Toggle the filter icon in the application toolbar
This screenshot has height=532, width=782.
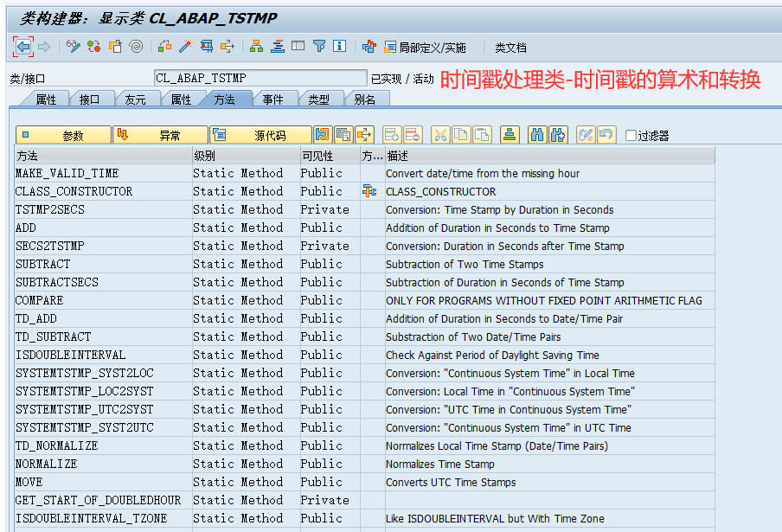(x=320, y=48)
